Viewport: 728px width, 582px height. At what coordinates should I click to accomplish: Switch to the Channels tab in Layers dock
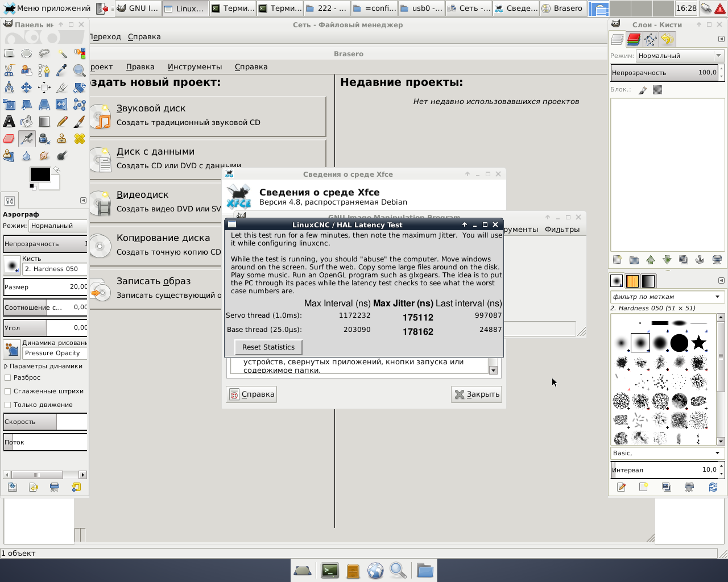[634, 39]
